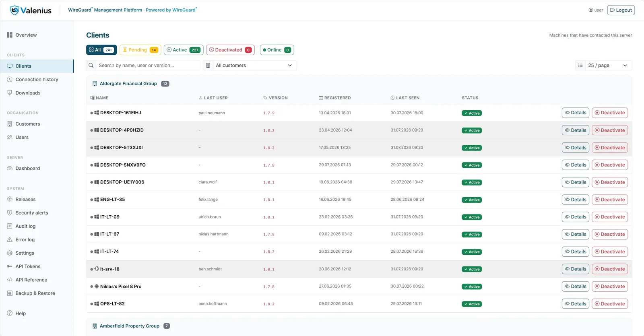Viewport: 644px width, 336px height.
Task: Click the Active status badge for IT-LT-67
Action: (x=472, y=235)
